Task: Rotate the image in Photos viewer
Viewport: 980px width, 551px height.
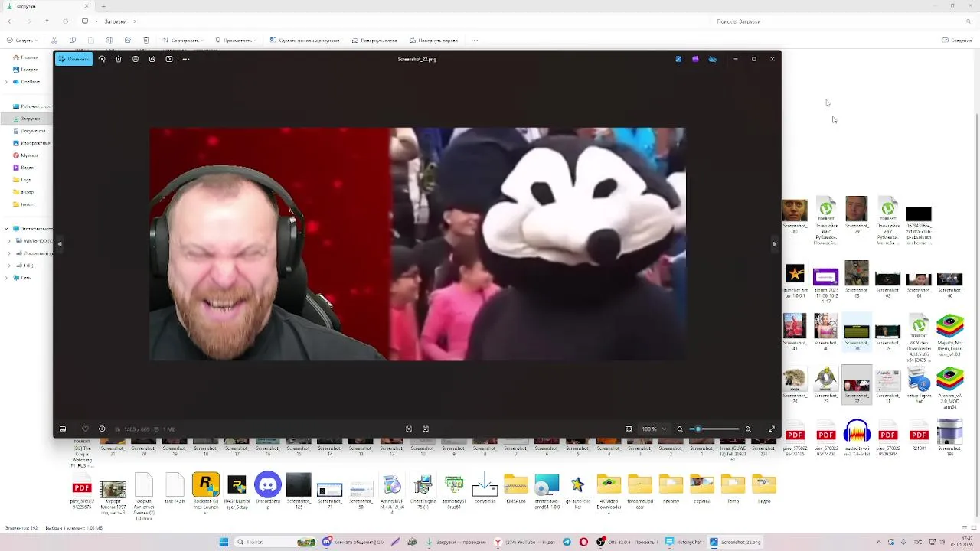Action: point(102,59)
